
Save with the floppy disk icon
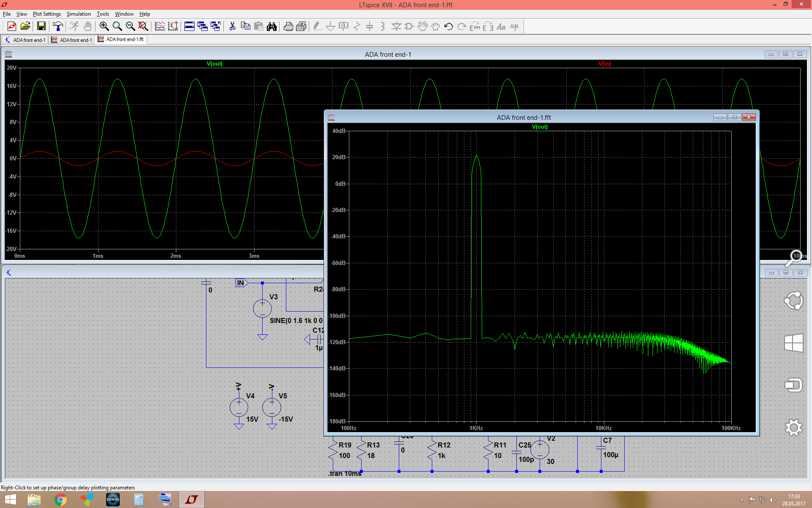click(41, 26)
